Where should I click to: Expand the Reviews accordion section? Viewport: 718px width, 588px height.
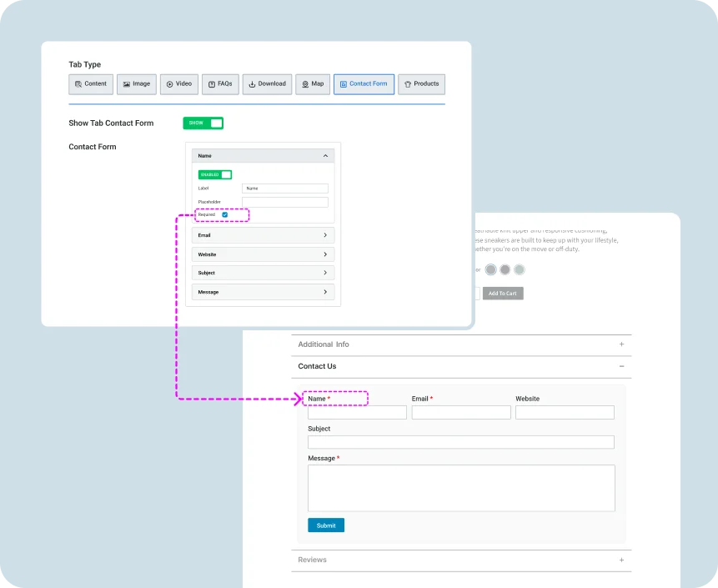621,560
